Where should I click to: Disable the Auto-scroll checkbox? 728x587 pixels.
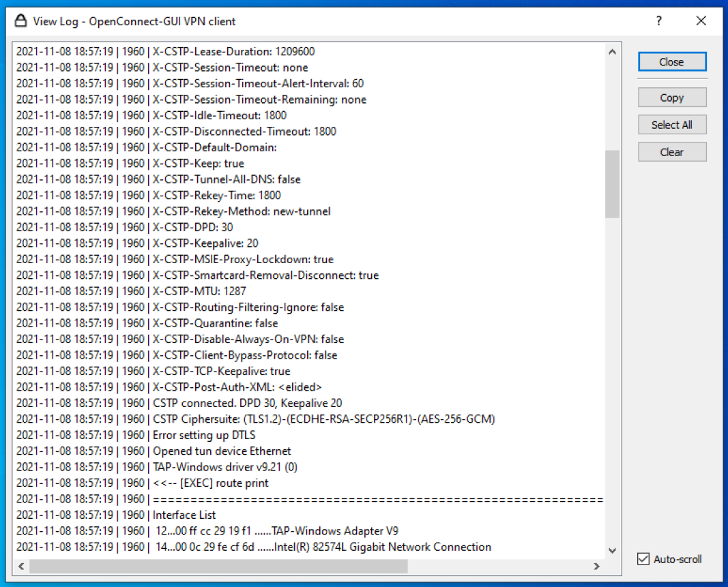pos(642,559)
